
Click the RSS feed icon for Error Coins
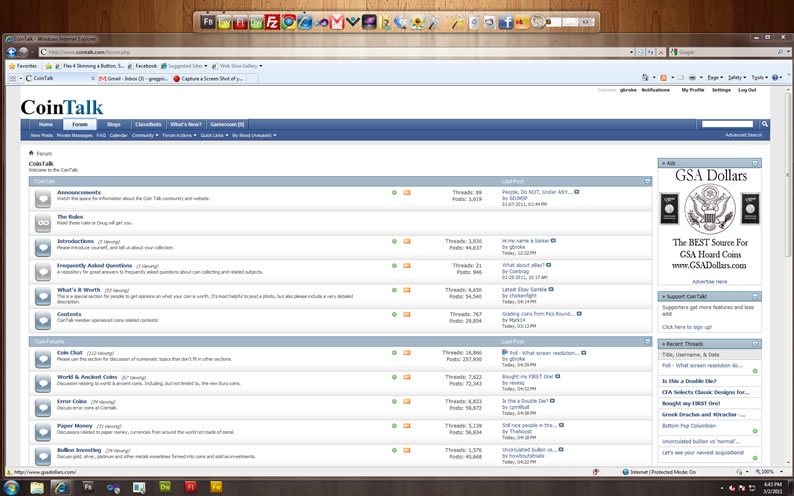coord(407,401)
